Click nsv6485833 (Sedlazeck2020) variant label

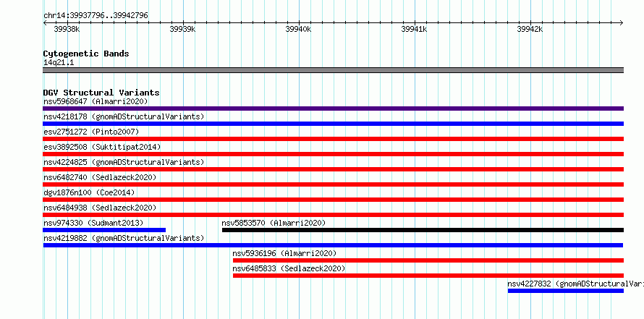click(289, 268)
